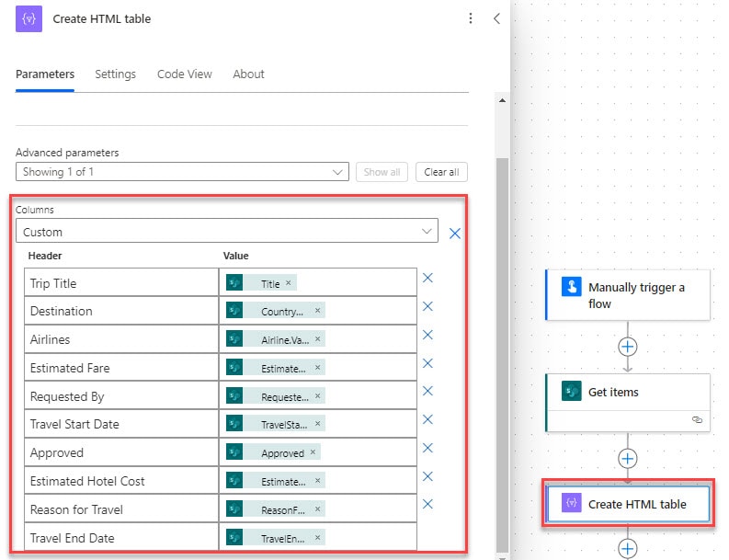Edit the Requested By header field

[121, 395]
